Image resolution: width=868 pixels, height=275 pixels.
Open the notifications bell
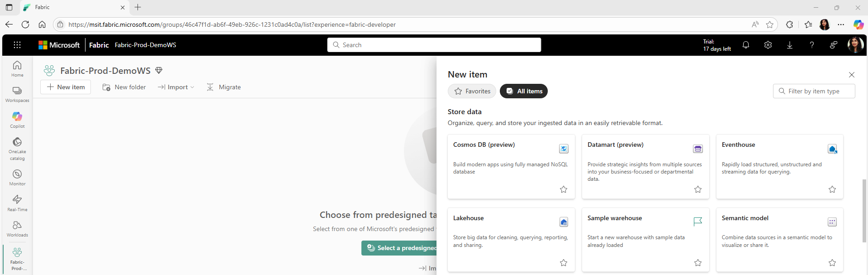click(746, 45)
